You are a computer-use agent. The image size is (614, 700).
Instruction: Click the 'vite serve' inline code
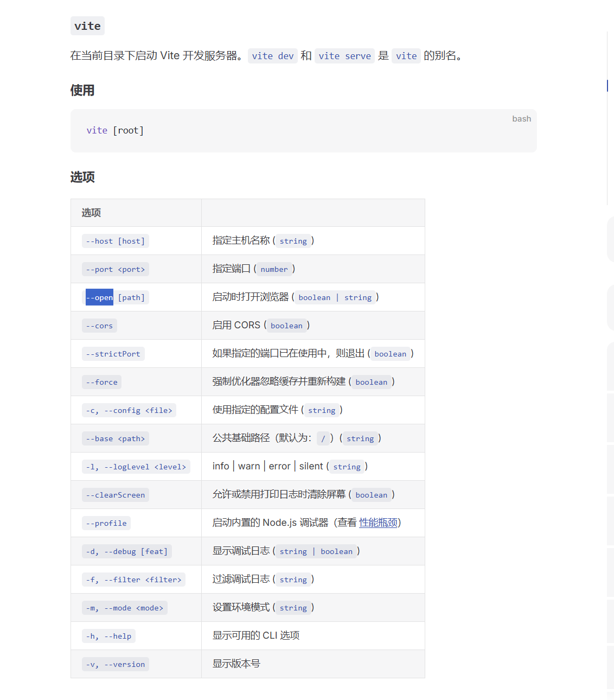[x=345, y=56]
